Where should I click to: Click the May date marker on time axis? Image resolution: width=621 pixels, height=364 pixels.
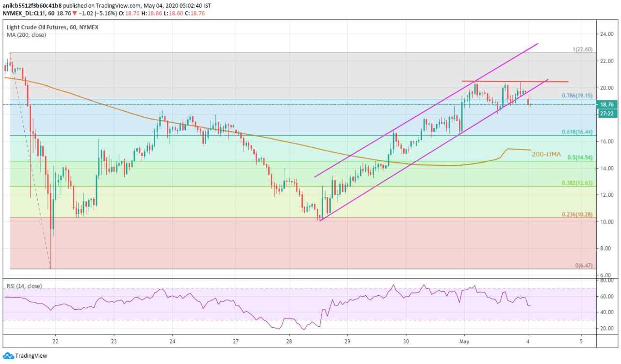tap(464, 341)
